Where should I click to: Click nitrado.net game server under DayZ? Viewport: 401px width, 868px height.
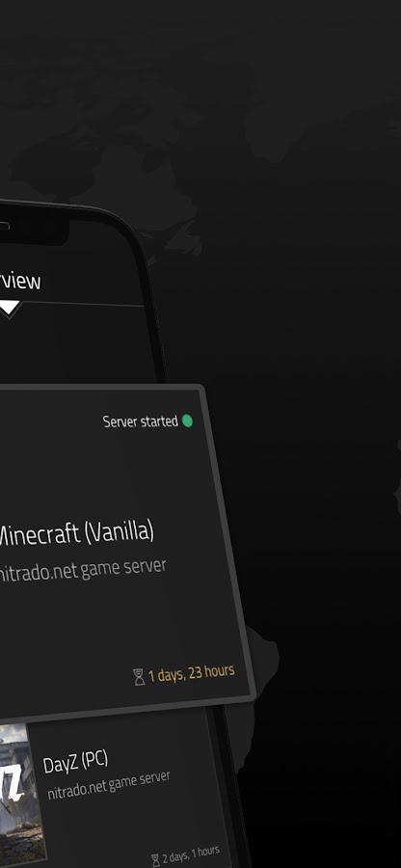pyautogui.click(x=108, y=785)
